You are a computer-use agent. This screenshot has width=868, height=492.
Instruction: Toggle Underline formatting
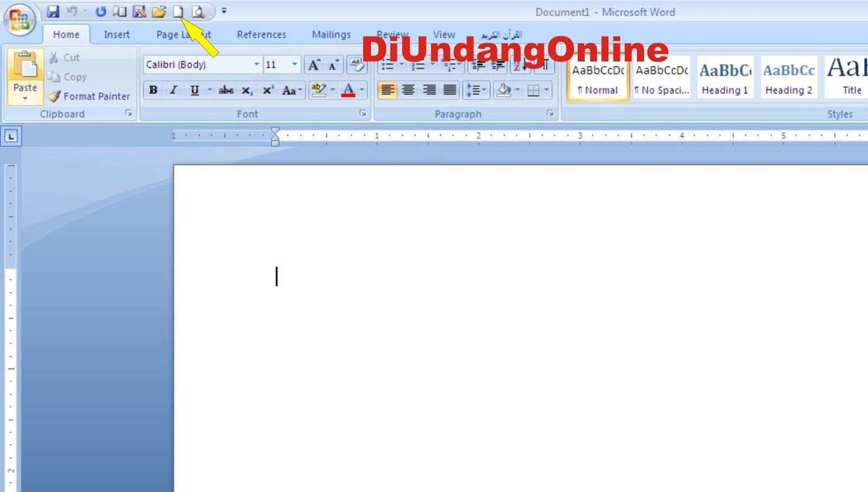194,90
